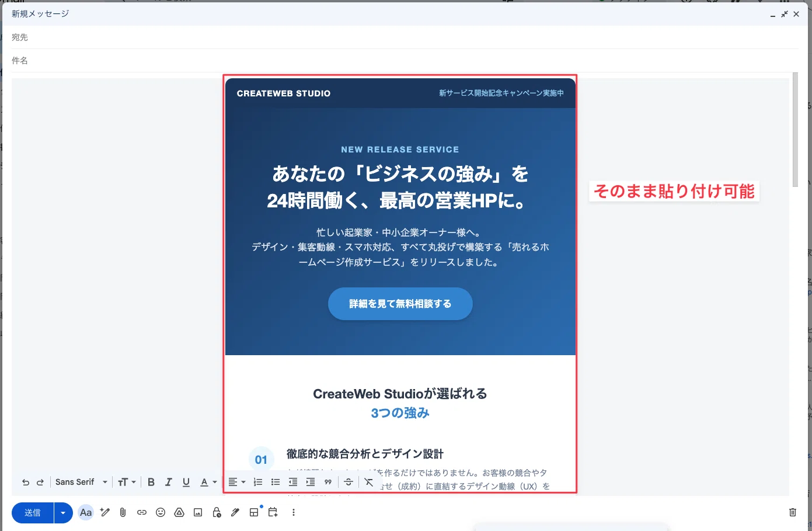Increase the indent
This screenshot has height=531, width=812.
pyautogui.click(x=311, y=482)
